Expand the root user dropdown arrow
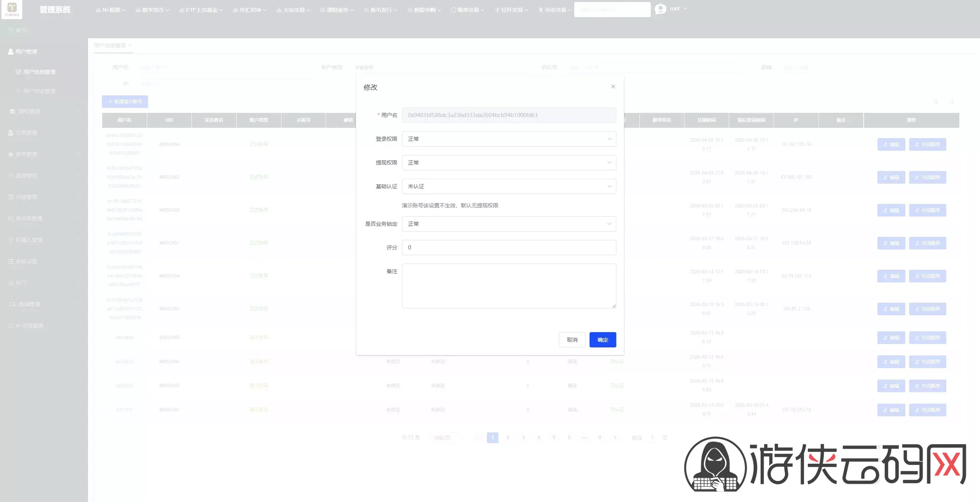Screen dimensions: 980x502 click(x=685, y=9)
